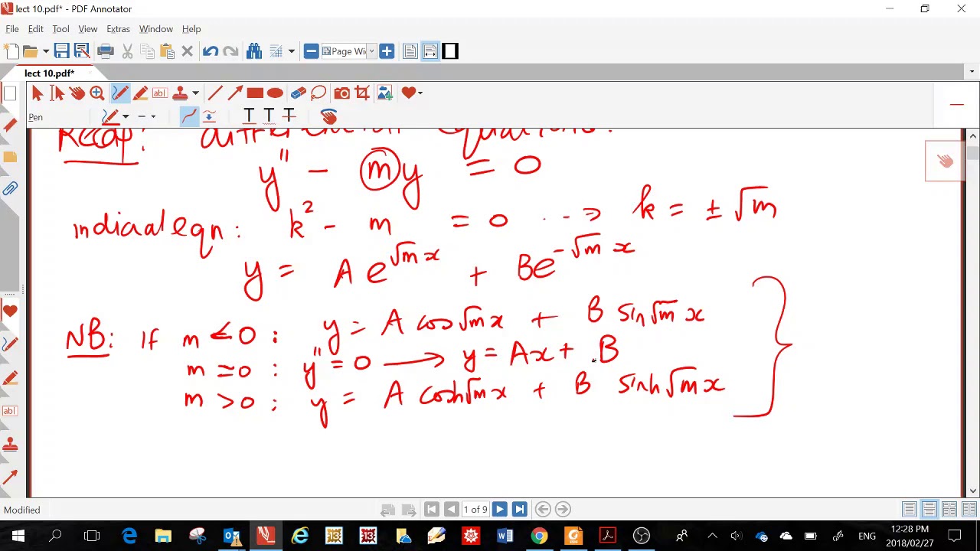980x551 pixels.
Task: Select the Rectangle shape tool
Action: click(x=255, y=93)
